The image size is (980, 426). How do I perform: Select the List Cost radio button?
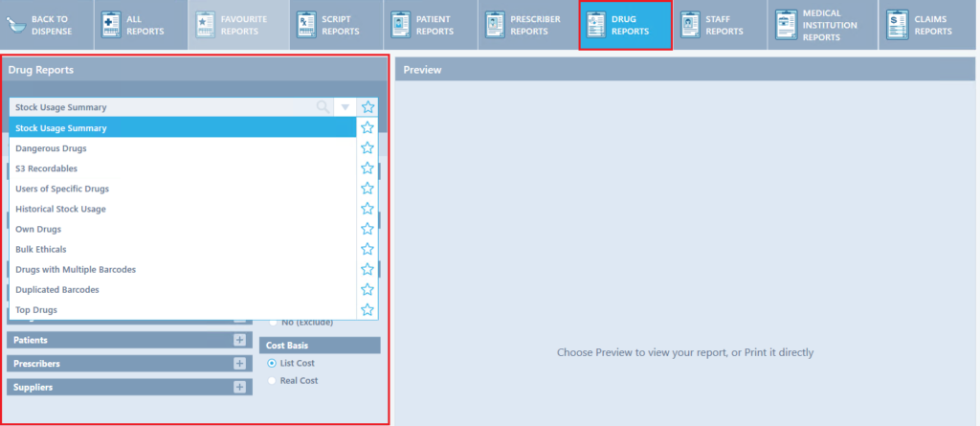pyautogui.click(x=274, y=363)
